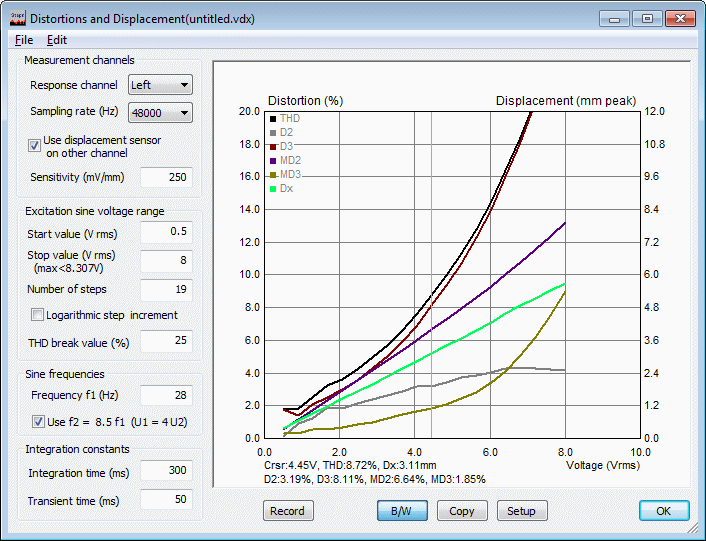
Task: Click the gray D2 legend swatch
Action: [x=273, y=132]
